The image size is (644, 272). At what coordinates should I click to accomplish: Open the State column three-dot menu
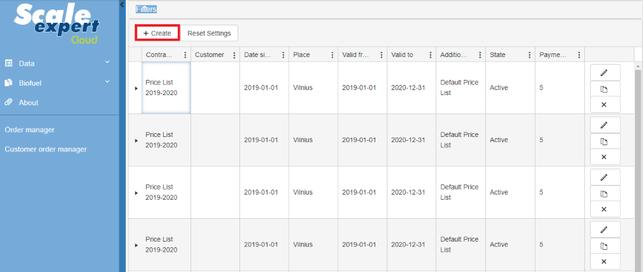529,55
